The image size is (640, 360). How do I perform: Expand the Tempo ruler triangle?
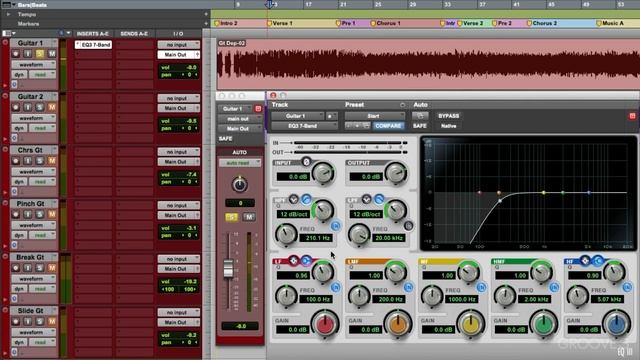[x=8, y=14]
